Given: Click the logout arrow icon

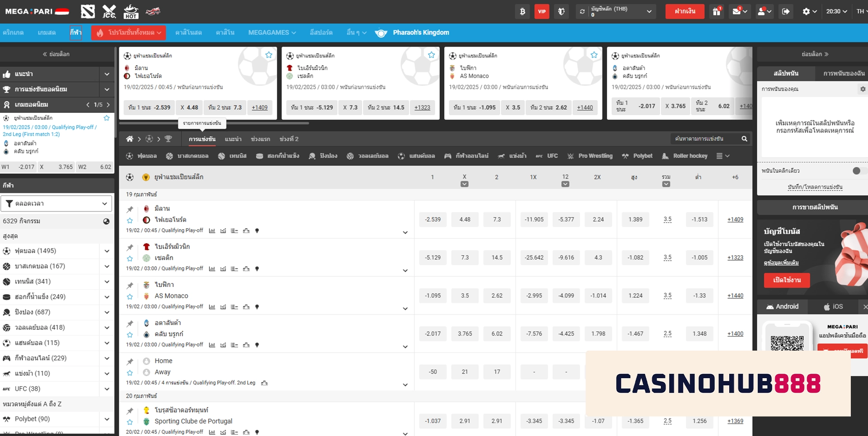Looking at the screenshot, I should point(786,11).
